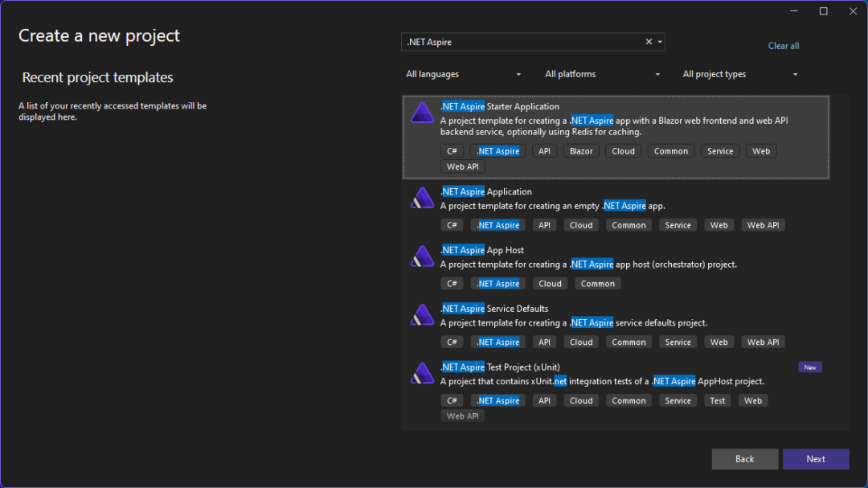Click the Web API tag under Test Project
Image resolution: width=868 pixels, height=488 pixels.
pyautogui.click(x=462, y=416)
